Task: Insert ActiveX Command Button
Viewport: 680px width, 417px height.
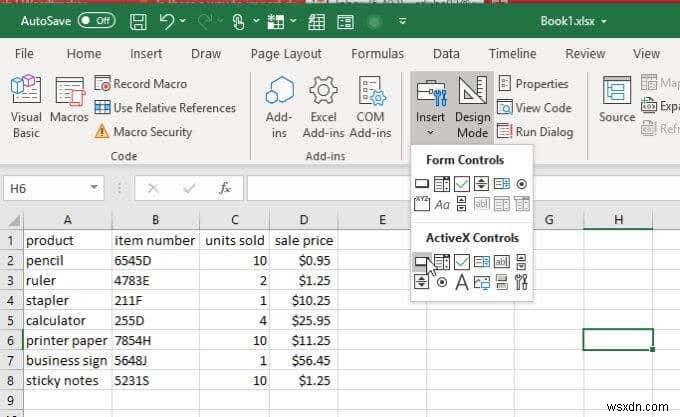Action: tap(422, 262)
